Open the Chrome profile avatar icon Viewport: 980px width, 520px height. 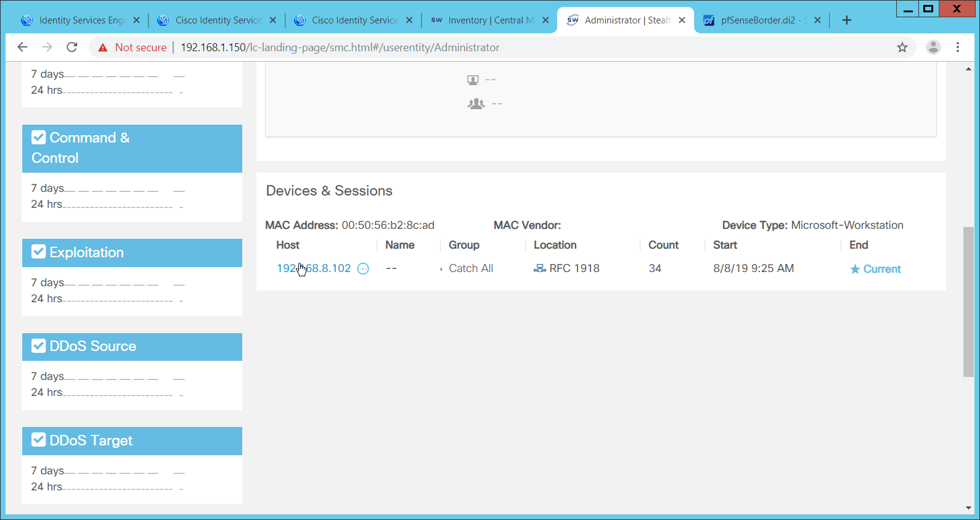[x=933, y=47]
